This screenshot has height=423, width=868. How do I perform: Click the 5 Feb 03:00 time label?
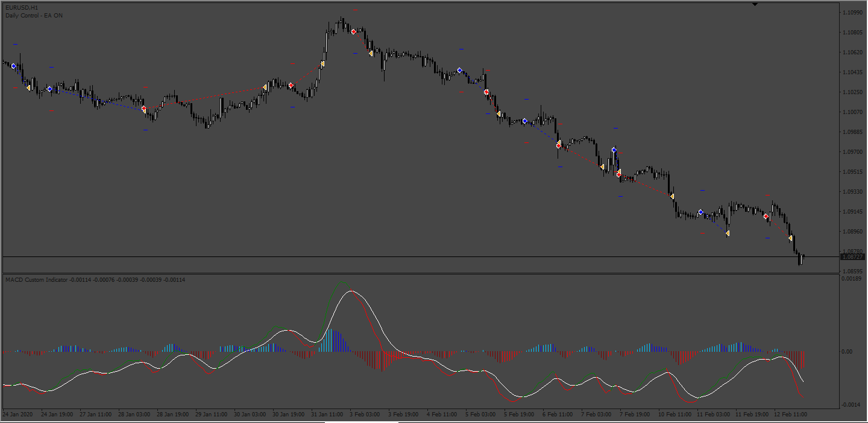pos(481,415)
